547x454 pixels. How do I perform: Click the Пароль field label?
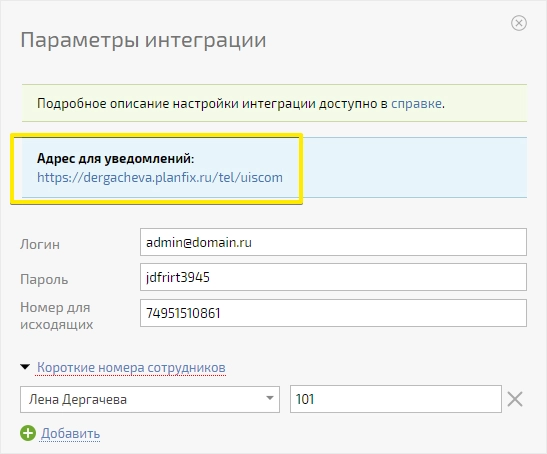pos(44,280)
